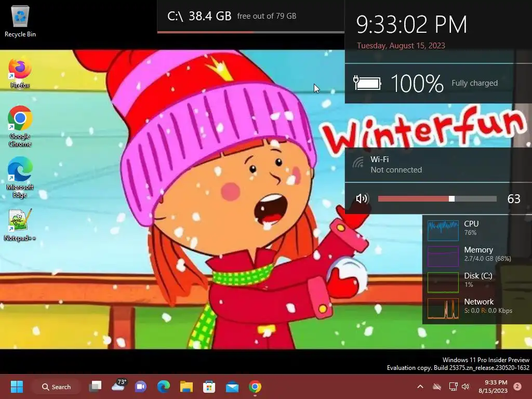Click the date Tuesday, August 15, 2023

[401, 46]
